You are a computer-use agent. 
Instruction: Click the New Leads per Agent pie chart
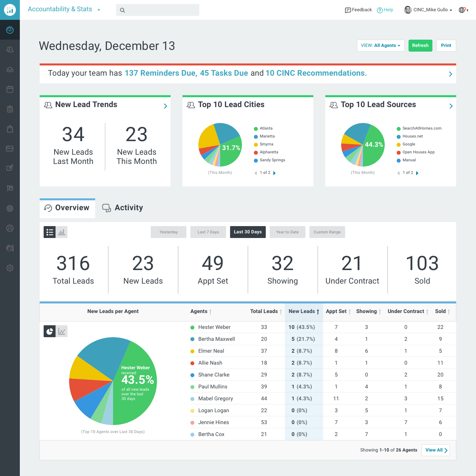113,381
